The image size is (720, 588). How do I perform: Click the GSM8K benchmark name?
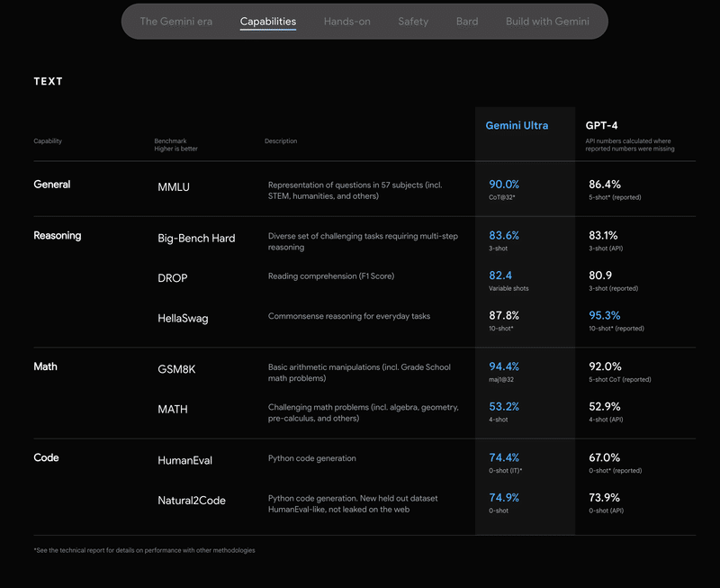(x=176, y=369)
